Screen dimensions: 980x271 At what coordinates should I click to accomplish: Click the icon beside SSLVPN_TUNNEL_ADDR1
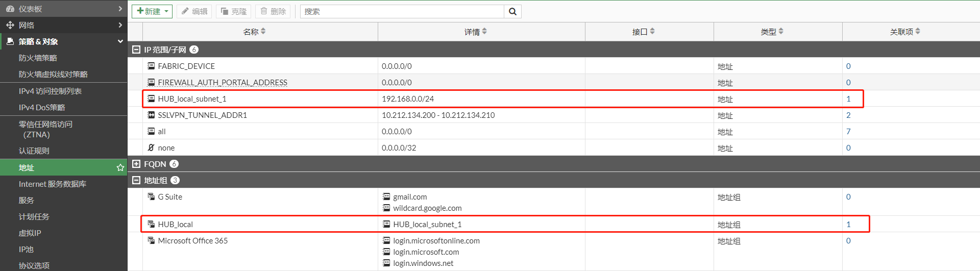coord(151,115)
